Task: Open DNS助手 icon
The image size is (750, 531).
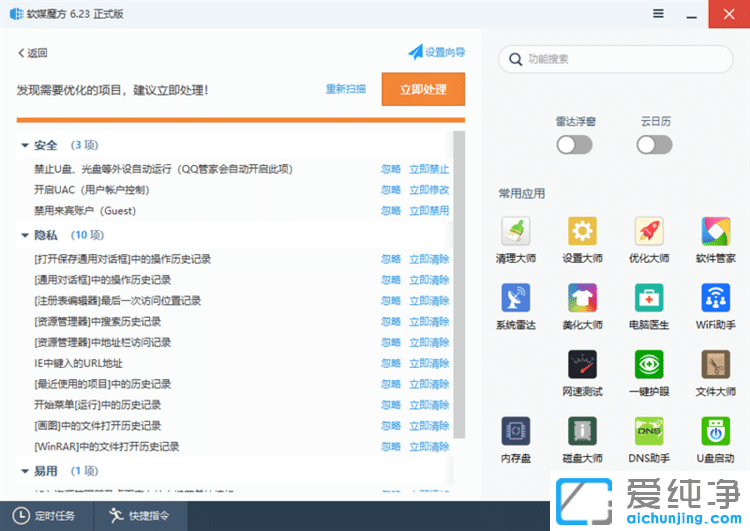Action: tap(649, 431)
